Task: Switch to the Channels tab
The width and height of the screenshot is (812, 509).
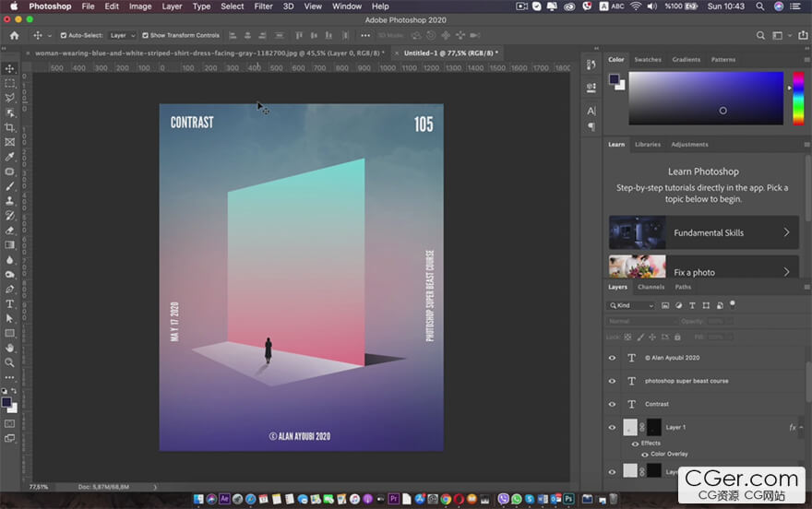Action: 651,287
